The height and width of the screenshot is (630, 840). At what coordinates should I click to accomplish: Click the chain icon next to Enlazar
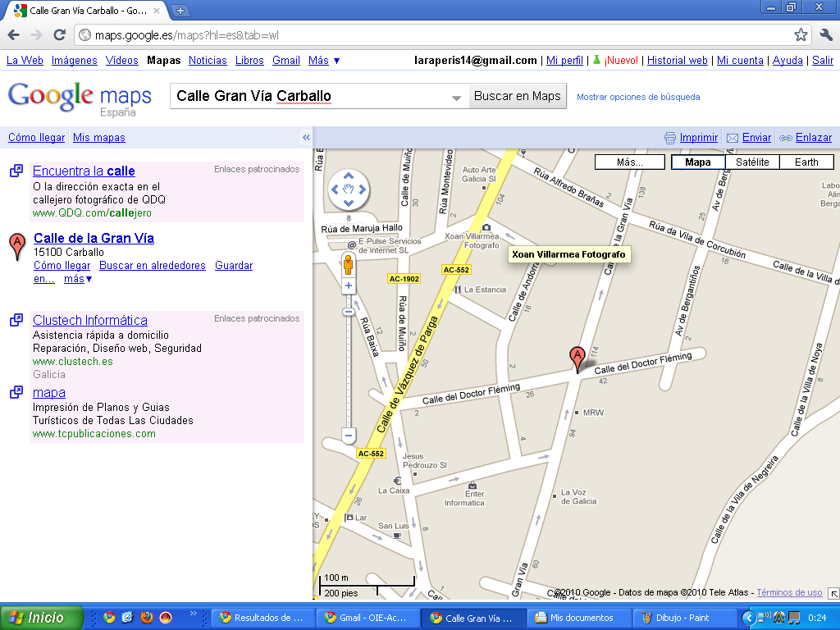click(x=785, y=138)
